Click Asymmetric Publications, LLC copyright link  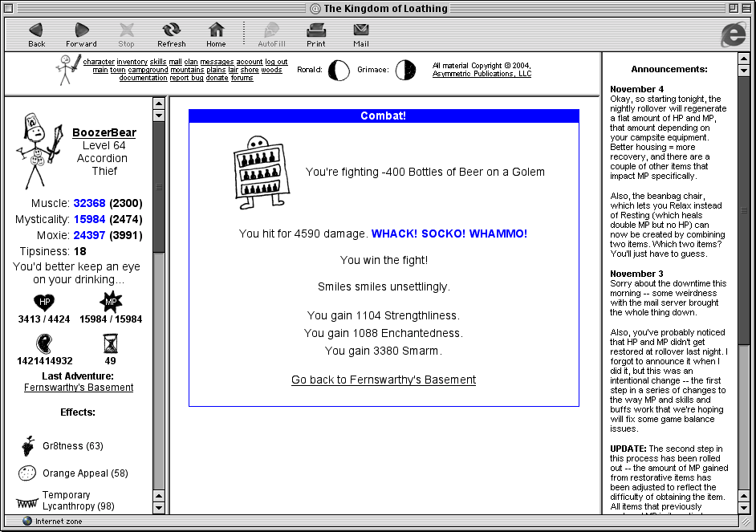pyautogui.click(x=482, y=74)
